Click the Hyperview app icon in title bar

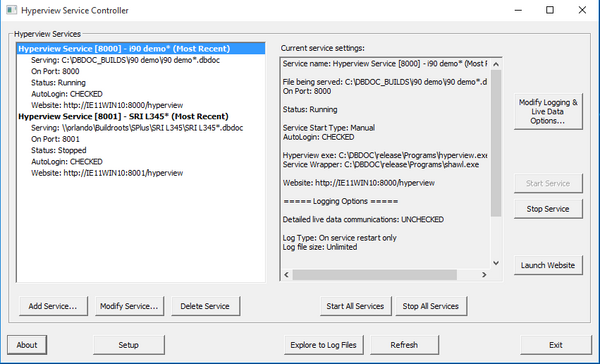click(x=11, y=10)
